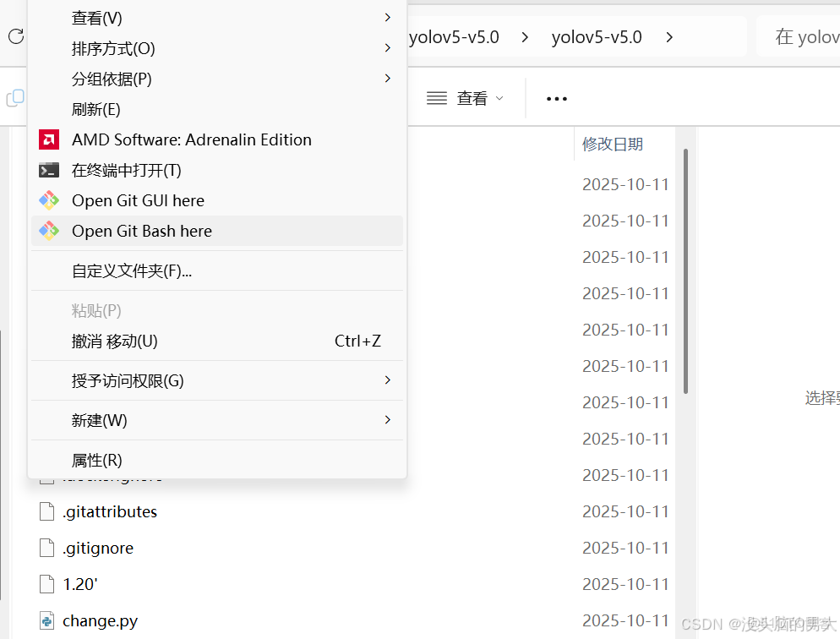The height and width of the screenshot is (639, 840).
Task: Click the Git Bash icon
Action: click(48, 231)
